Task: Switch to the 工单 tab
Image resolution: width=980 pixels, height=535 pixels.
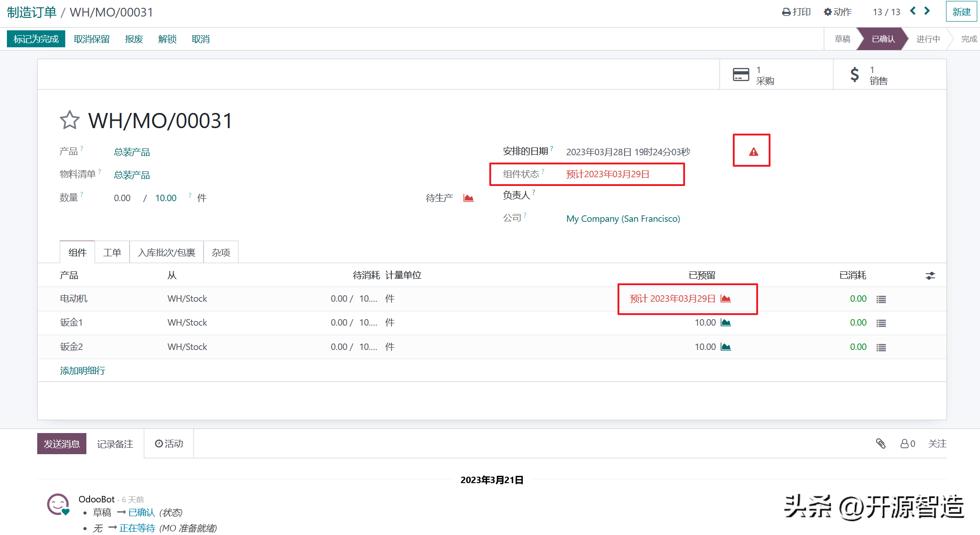Action: 112,253
